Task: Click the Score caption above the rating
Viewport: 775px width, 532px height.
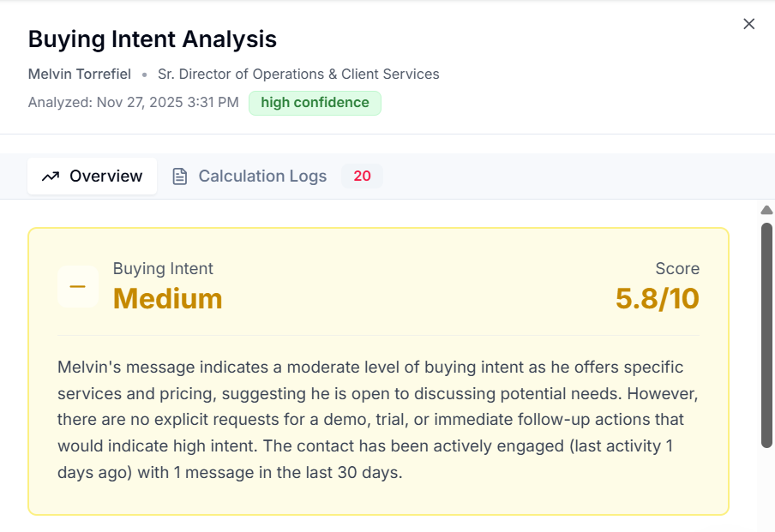Action: point(677,269)
